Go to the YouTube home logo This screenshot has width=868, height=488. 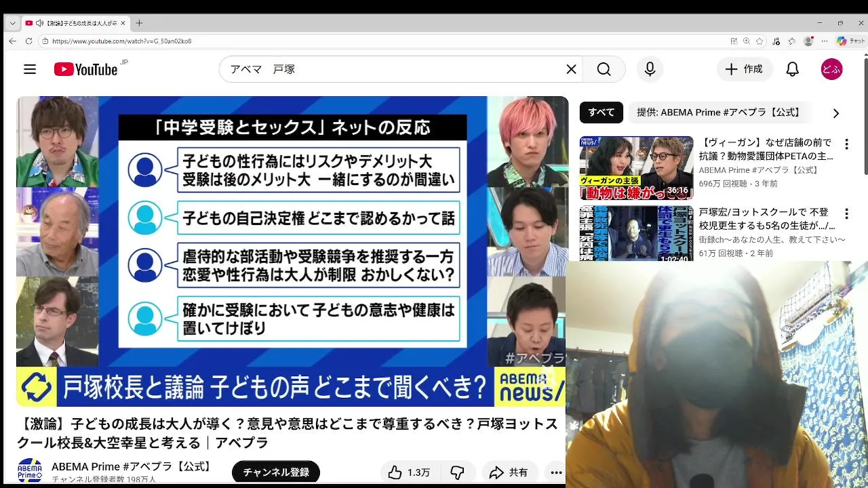click(x=86, y=69)
